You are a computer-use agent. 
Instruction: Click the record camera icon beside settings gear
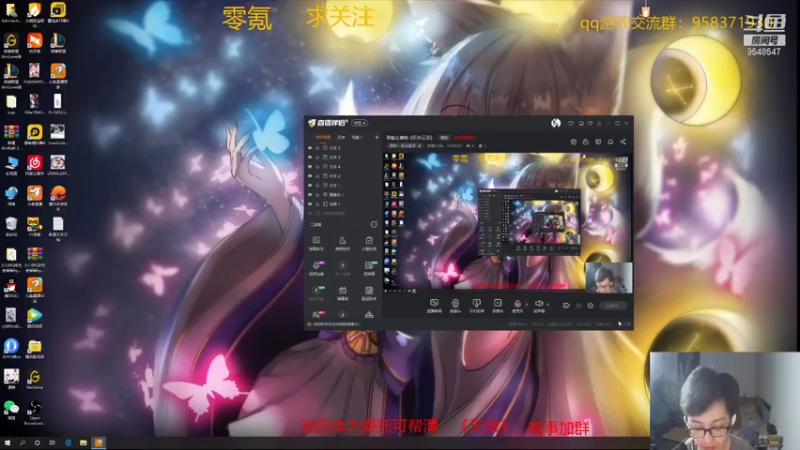tap(566, 306)
